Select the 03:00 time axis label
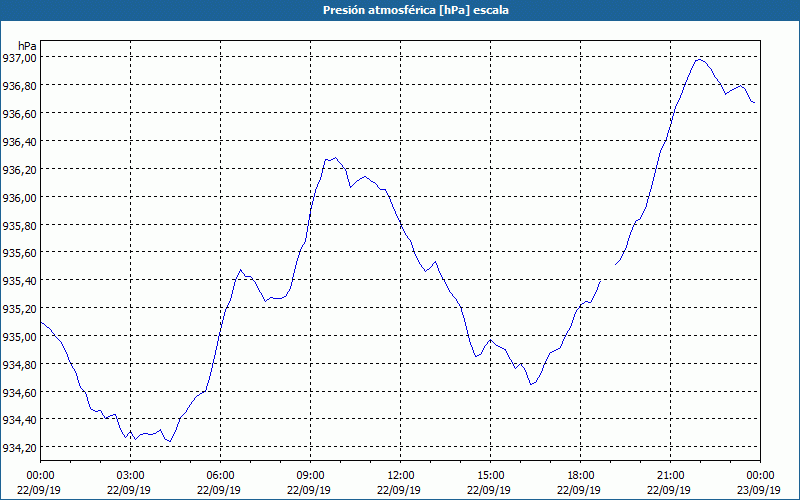 pyautogui.click(x=130, y=476)
